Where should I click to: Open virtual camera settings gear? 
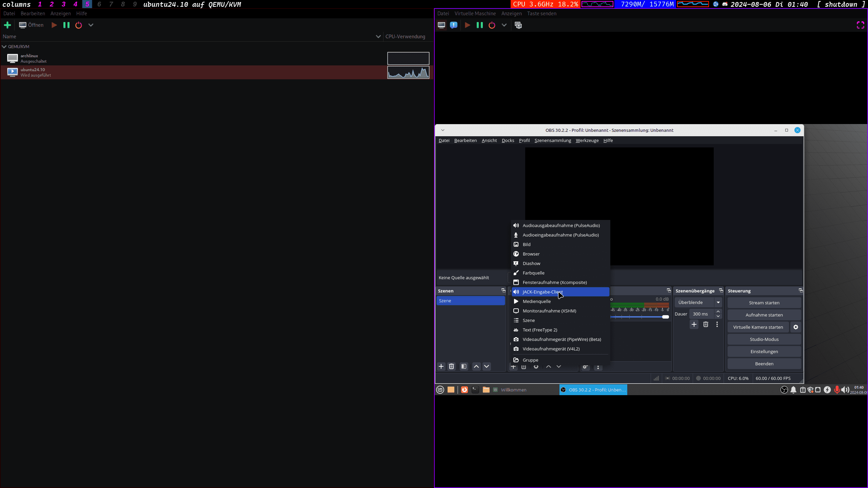(x=796, y=327)
